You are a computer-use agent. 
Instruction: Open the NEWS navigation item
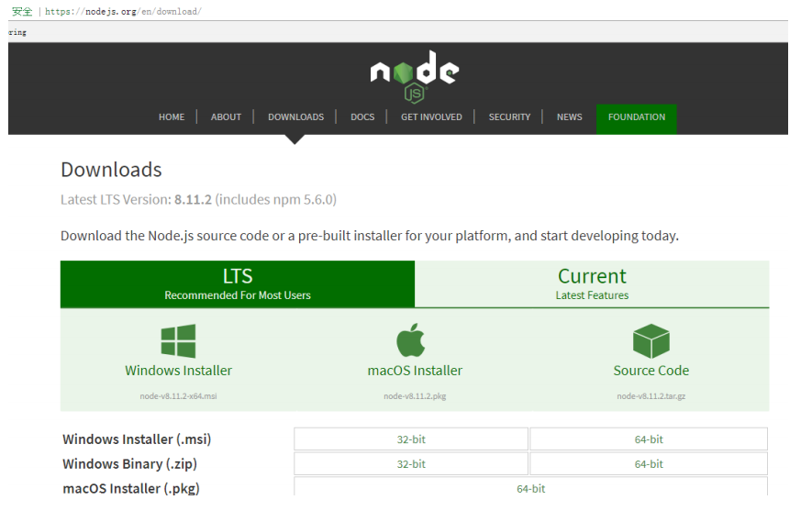click(569, 117)
